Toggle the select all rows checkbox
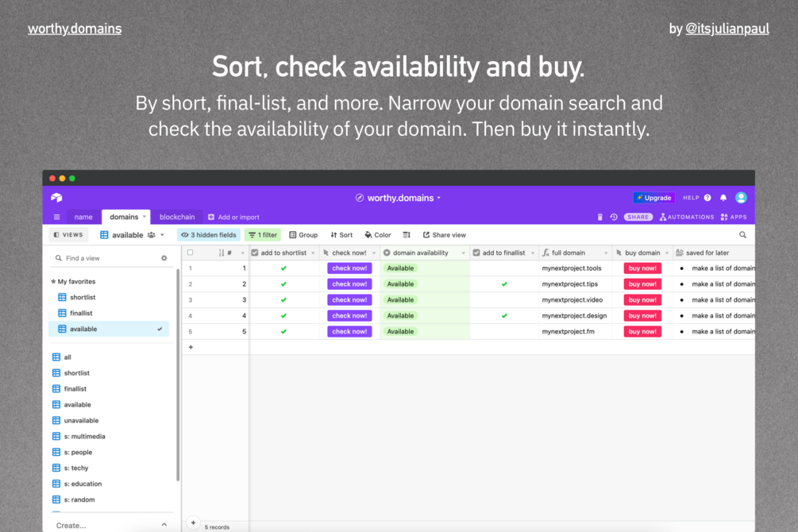Viewport: 798px width, 532px height. click(191, 253)
